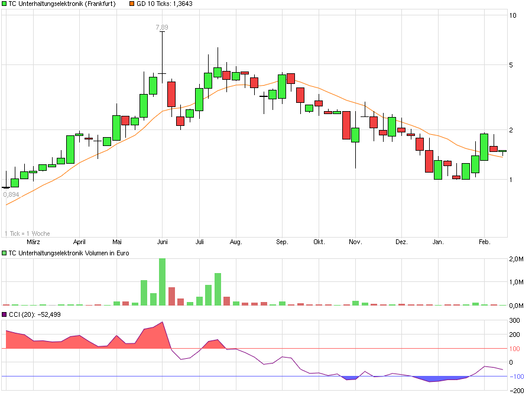Click the red CCI 100 threshold label

pyautogui.click(x=514, y=349)
